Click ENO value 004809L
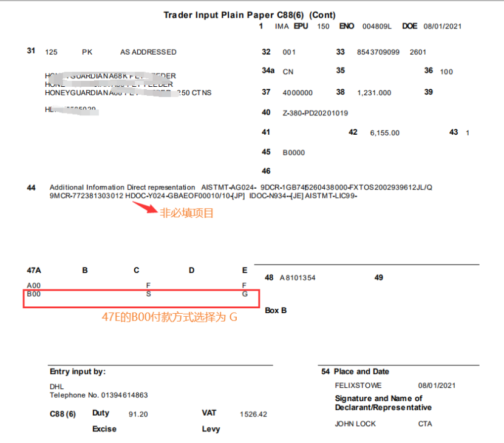504x443 pixels. pyautogui.click(x=377, y=27)
